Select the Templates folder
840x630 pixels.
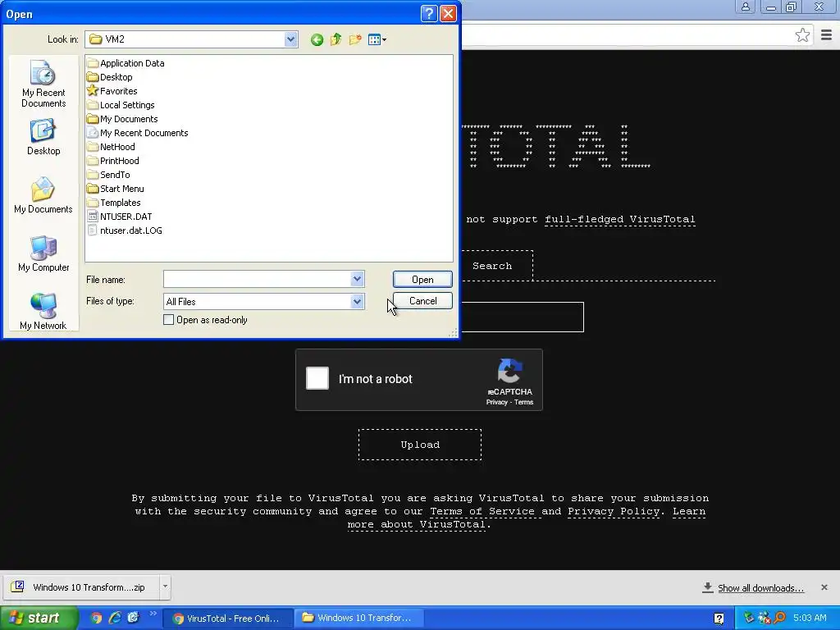pyautogui.click(x=114, y=203)
